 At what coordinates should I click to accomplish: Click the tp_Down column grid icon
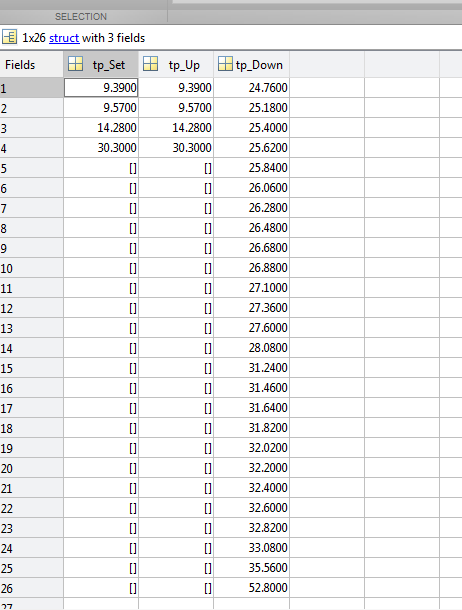click(225, 64)
